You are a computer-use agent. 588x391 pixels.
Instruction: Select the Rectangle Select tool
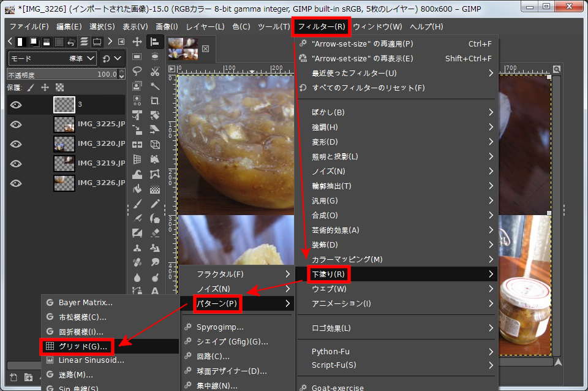[137, 56]
